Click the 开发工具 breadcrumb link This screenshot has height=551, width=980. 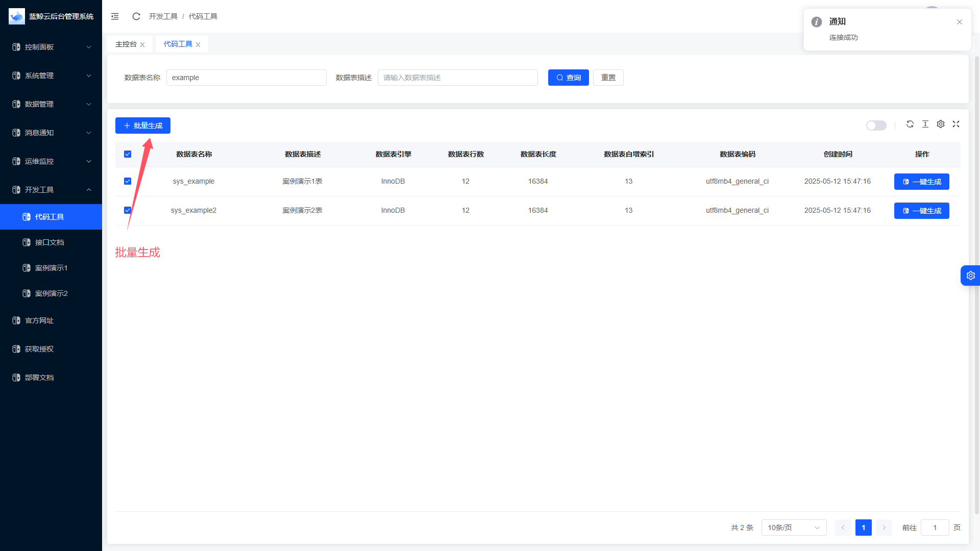coord(163,16)
